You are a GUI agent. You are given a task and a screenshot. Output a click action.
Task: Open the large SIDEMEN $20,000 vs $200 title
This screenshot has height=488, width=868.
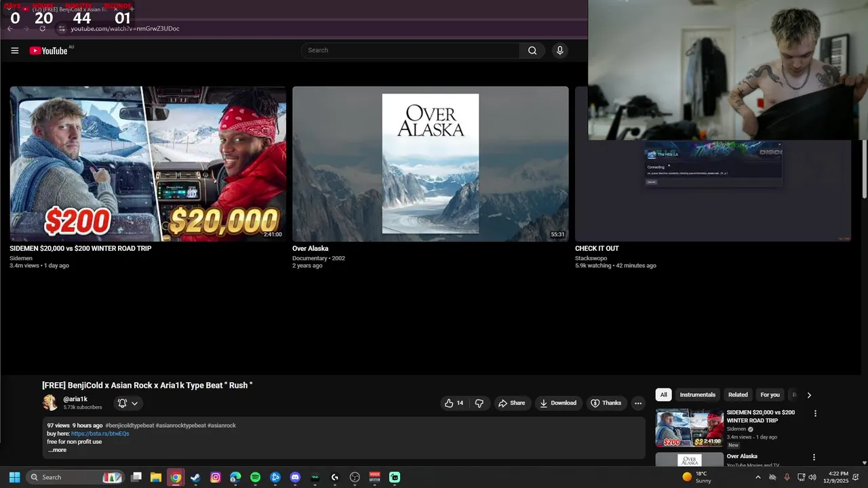click(81, 249)
